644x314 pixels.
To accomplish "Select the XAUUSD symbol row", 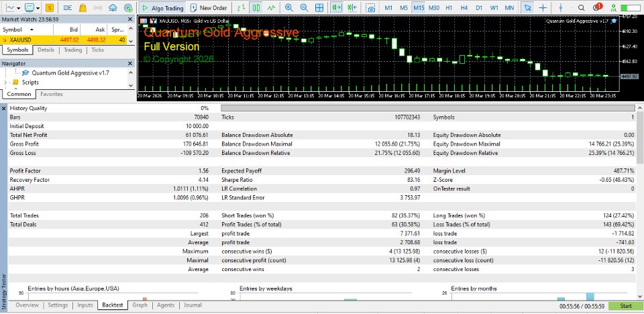I will 64,40.
